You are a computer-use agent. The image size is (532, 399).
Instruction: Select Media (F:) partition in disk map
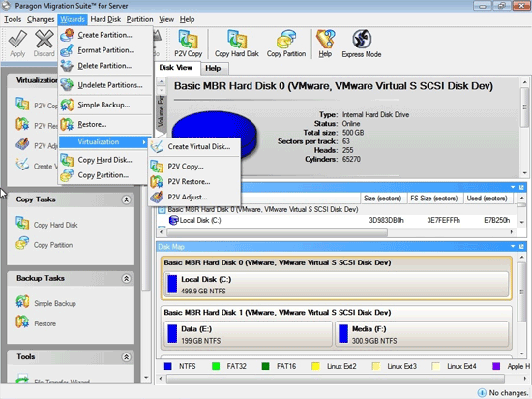422,334
